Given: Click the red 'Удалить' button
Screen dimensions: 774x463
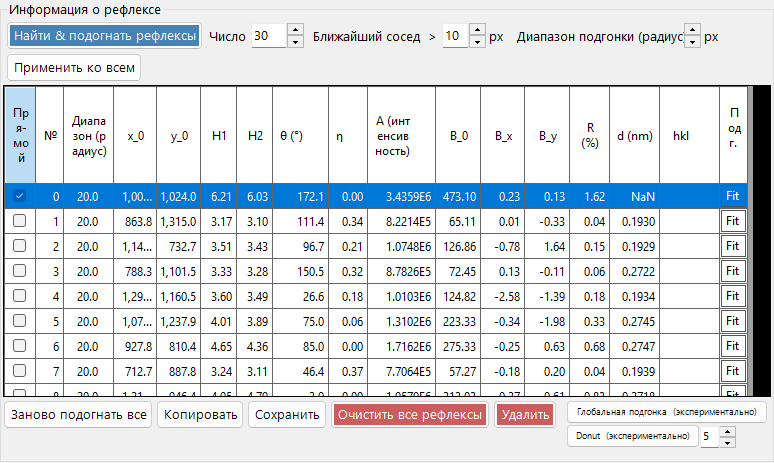Looking at the screenshot, I should pyautogui.click(x=525, y=415).
